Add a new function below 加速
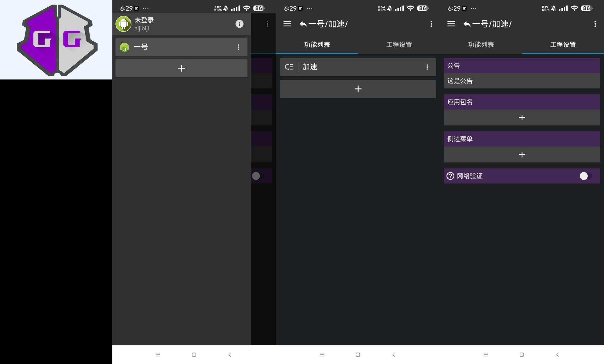 [358, 89]
